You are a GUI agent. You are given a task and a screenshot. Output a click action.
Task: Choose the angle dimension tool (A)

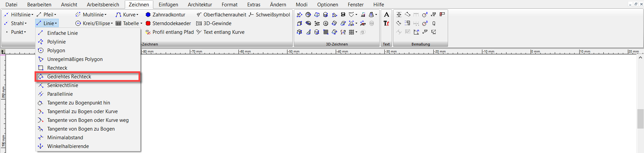coord(416,32)
